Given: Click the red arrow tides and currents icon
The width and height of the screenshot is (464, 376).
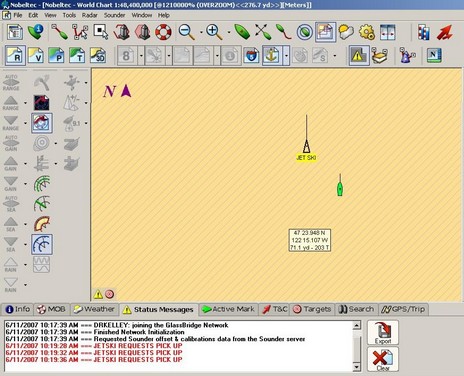Looking at the screenshot, I should pyautogui.click(x=445, y=32).
